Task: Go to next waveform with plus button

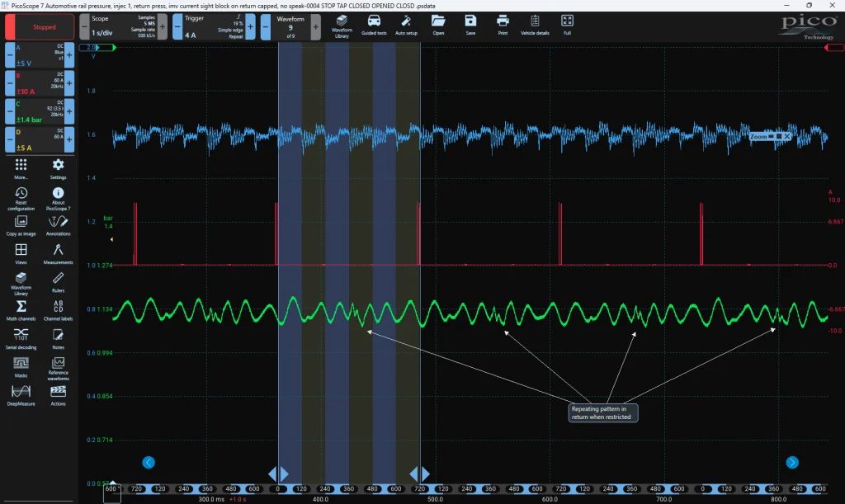Action: [x=316, y=26]
